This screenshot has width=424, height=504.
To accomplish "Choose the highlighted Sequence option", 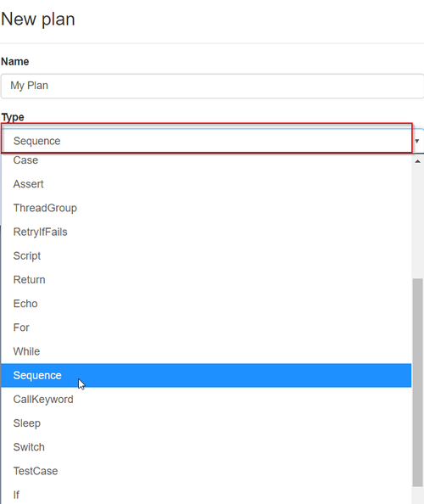I will tap(206, 375).
